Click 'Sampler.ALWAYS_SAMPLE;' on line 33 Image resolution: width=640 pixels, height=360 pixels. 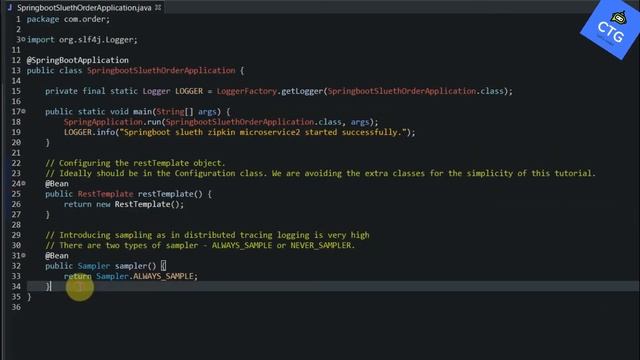[x=147, y=276]
